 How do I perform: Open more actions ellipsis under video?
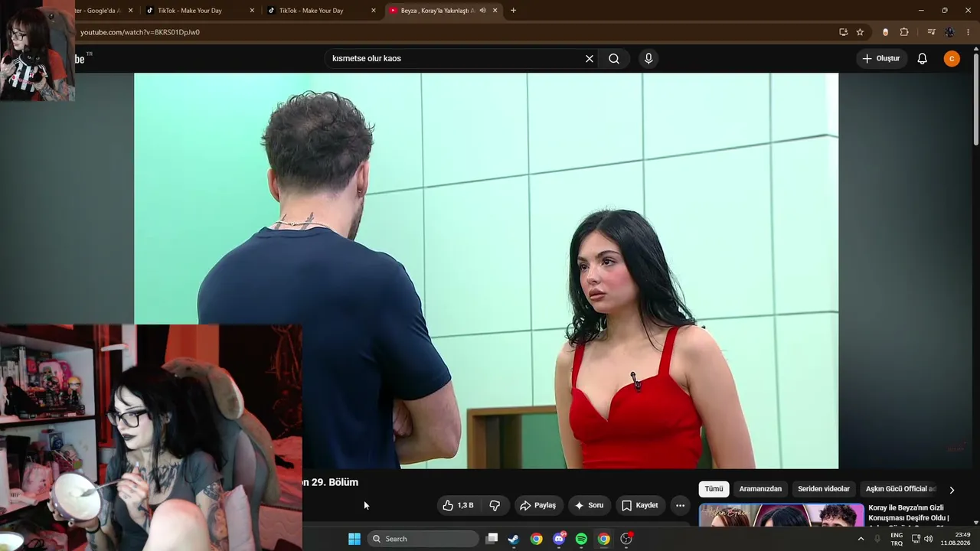click(680, 505)
